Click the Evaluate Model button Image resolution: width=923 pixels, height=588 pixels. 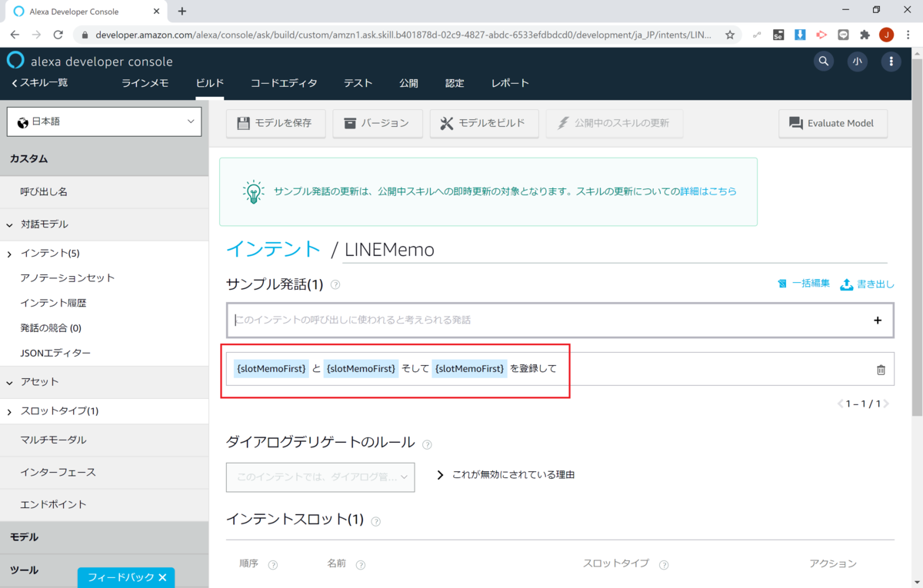[833, 123]
